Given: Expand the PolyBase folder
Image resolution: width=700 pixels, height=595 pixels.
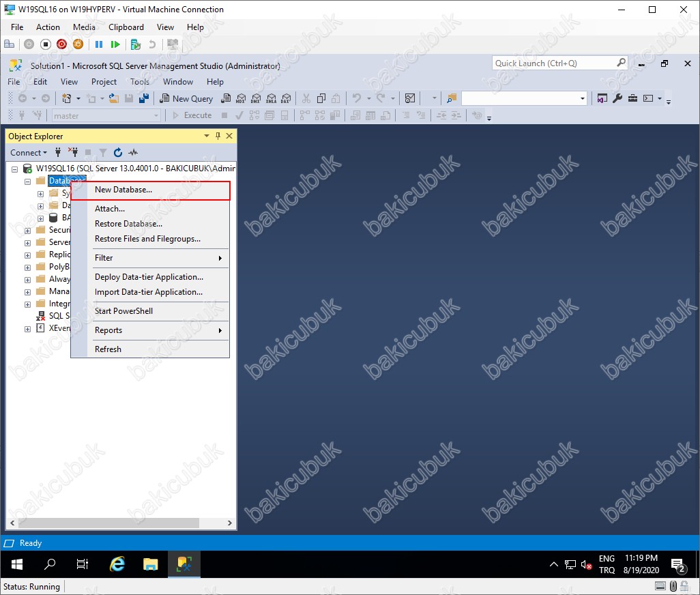Looking at the screenshot, I should click(x=28, y=267).
